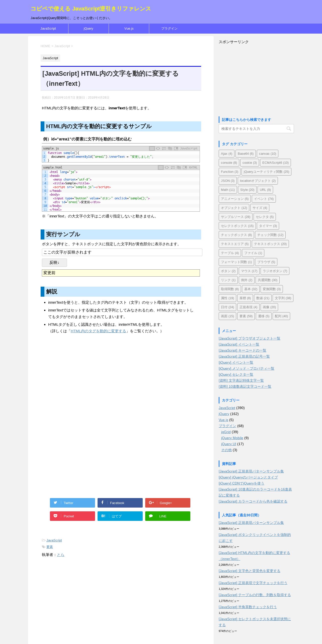Open the jqGrid subcategory link

click(x=226, y=432)
